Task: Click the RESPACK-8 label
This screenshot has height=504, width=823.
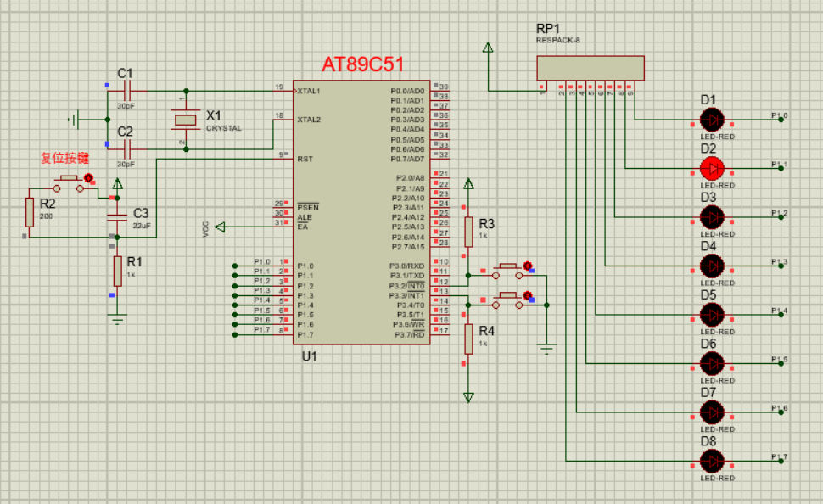Action: (558, 41)
